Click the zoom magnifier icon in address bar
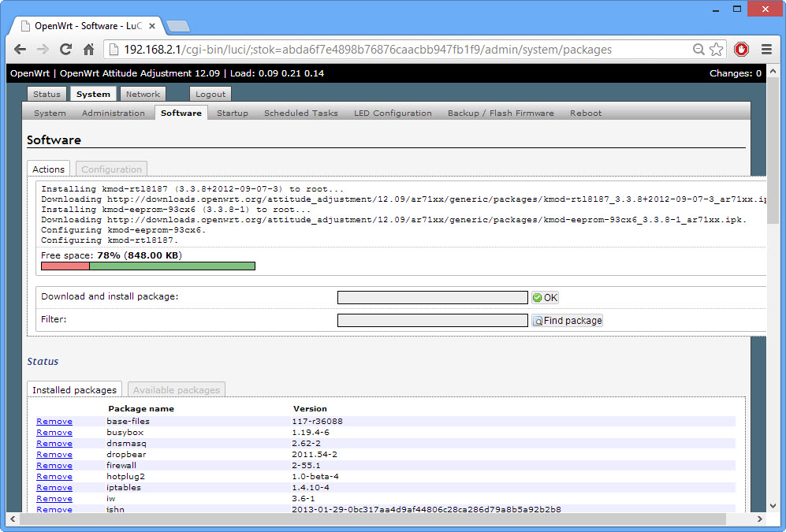786x532 pixels. [698, 49]
